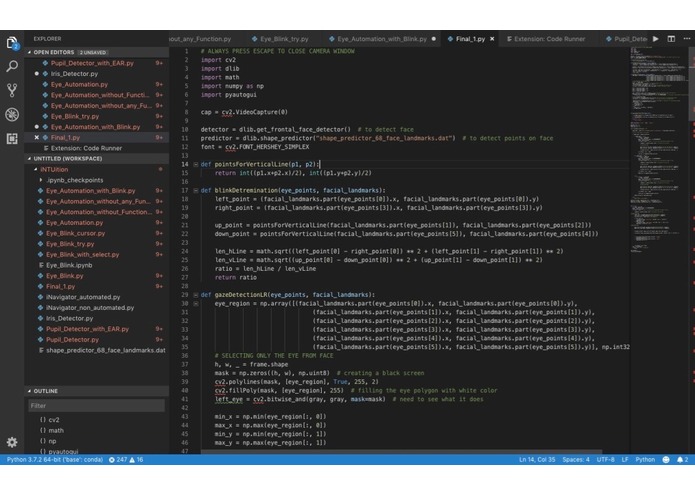Open Iris_Detector.py in workspace tree
The image size is (695, 494).
pyautogui.click(x=96, y=318)
